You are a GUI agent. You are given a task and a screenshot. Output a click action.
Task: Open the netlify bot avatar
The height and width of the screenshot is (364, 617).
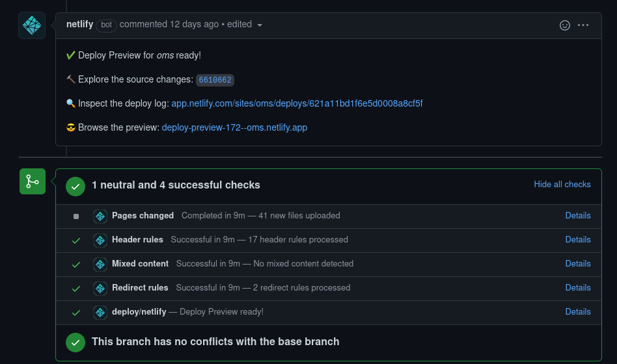tap(32, 25)
